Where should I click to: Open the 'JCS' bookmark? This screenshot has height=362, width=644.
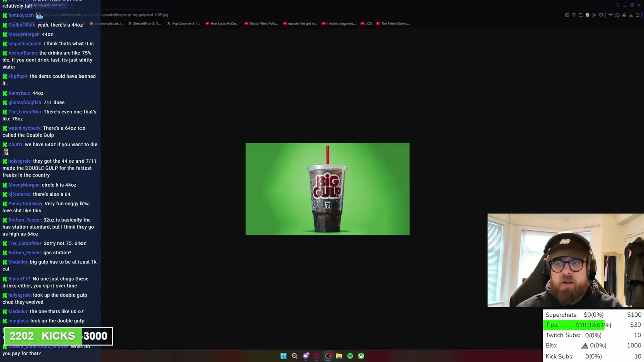(366, 23)
